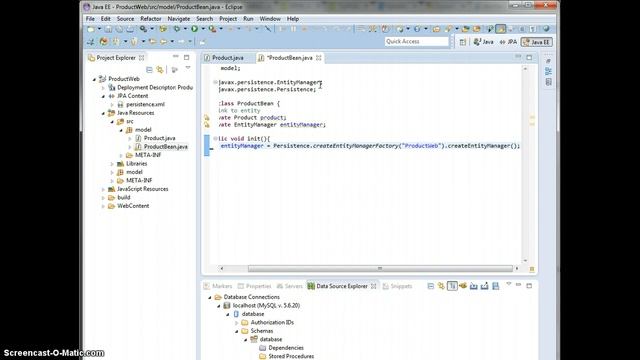Click the Print toolbar icon
This screenshot has width=640, height=360.
pyautogui.click(x=130, y=29)
